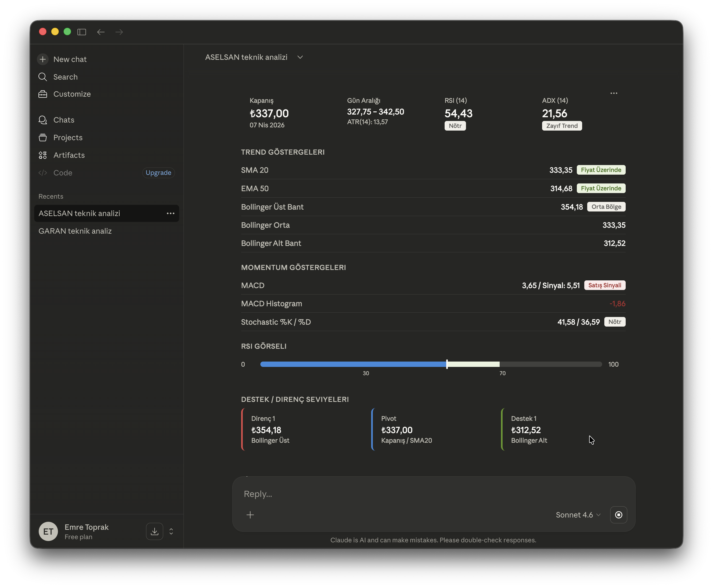Click the RSI slider marker
Screen dimensions: 713x588
[447, 364]
